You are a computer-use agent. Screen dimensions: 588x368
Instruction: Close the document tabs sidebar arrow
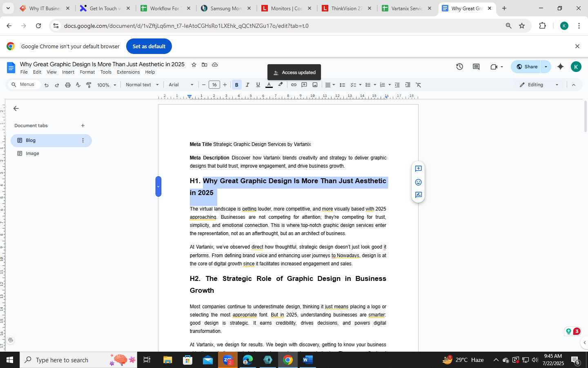(16, 108)
